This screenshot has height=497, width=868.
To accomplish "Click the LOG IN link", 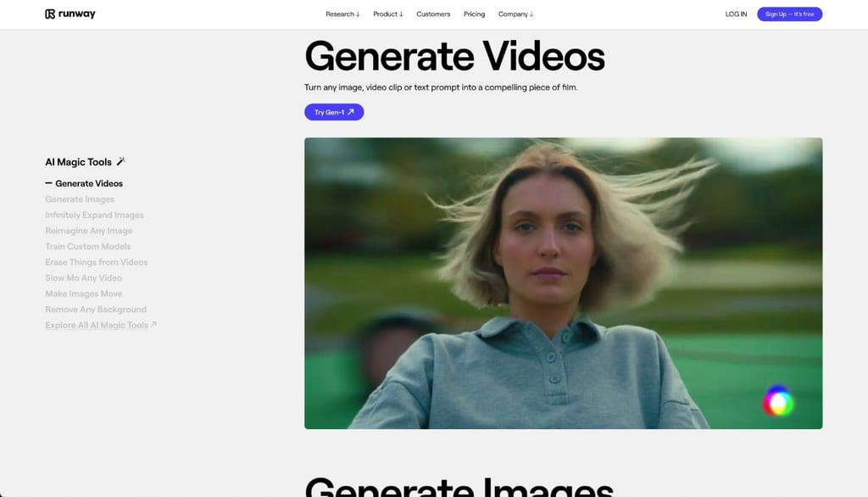I will tap(736, 14).
